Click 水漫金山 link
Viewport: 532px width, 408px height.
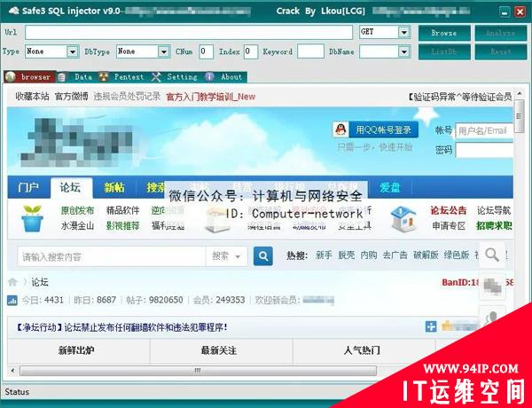tap(78, 225)
